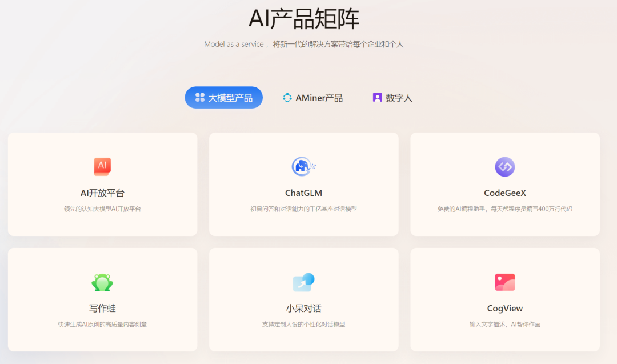Switch to the AMiner产品 tab
Image resolution: width=617 pixels, height=364 pixels.
click(313, 98)
